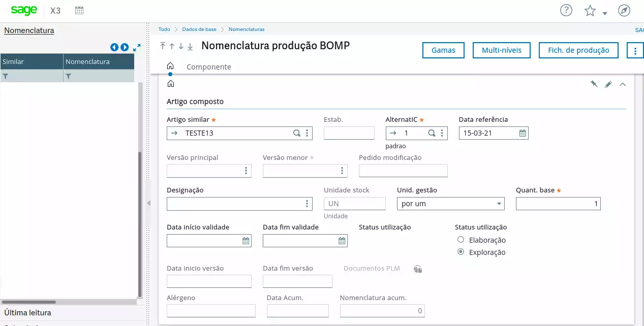This screenshot has height=326, width=644.
Task: Click the favorites star icon
Action: [x=590, y=11]
